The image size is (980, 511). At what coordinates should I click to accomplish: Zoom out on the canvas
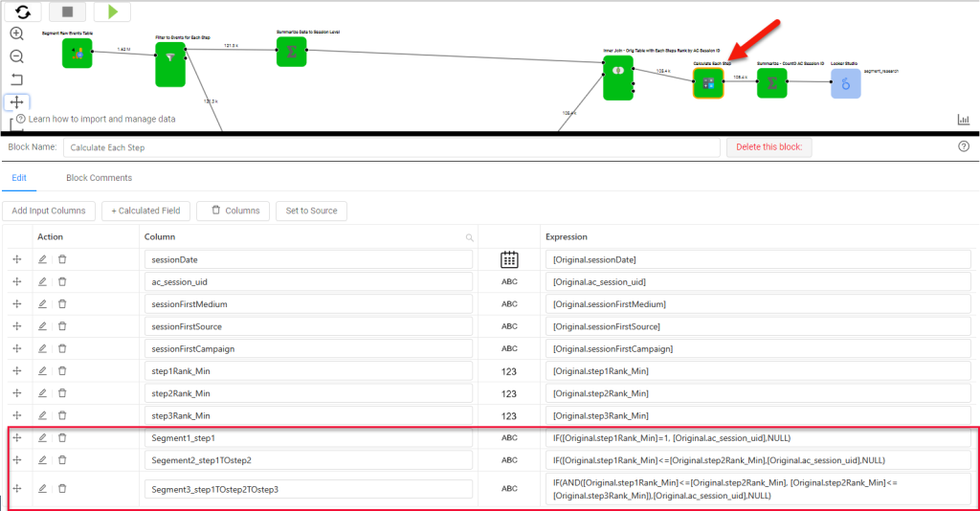tap(17, 56)
